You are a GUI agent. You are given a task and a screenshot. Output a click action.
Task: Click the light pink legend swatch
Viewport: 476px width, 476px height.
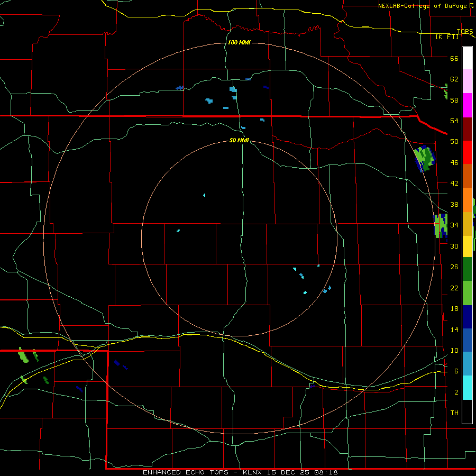[x=467, y=81]
